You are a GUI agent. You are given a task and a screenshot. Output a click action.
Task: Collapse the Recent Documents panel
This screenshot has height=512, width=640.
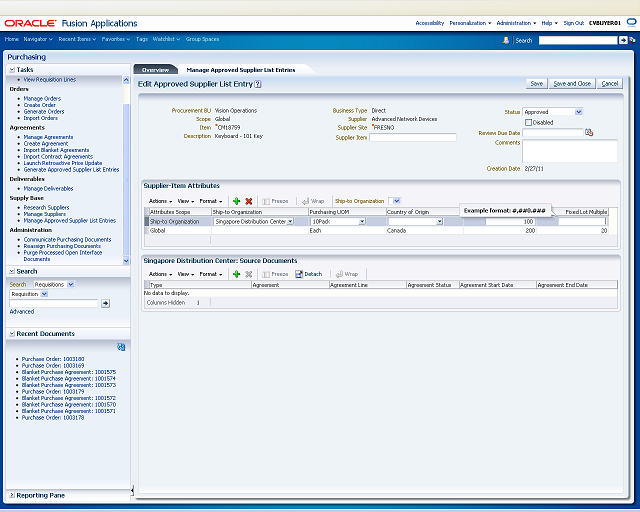pos(12,334)
